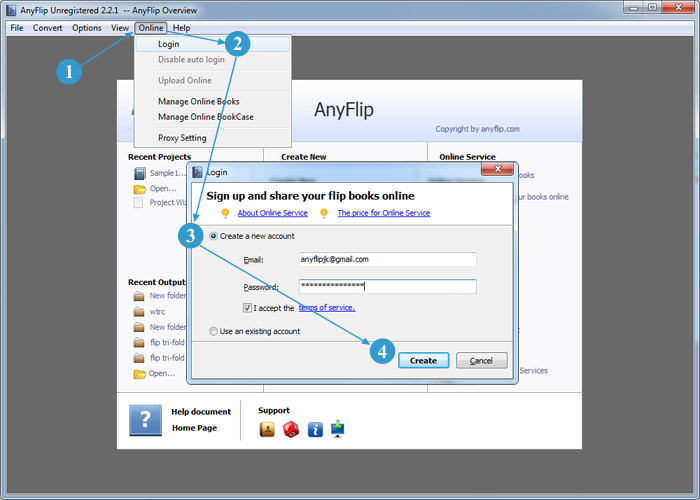Click the blue Help question mark icon

point(145,421)
